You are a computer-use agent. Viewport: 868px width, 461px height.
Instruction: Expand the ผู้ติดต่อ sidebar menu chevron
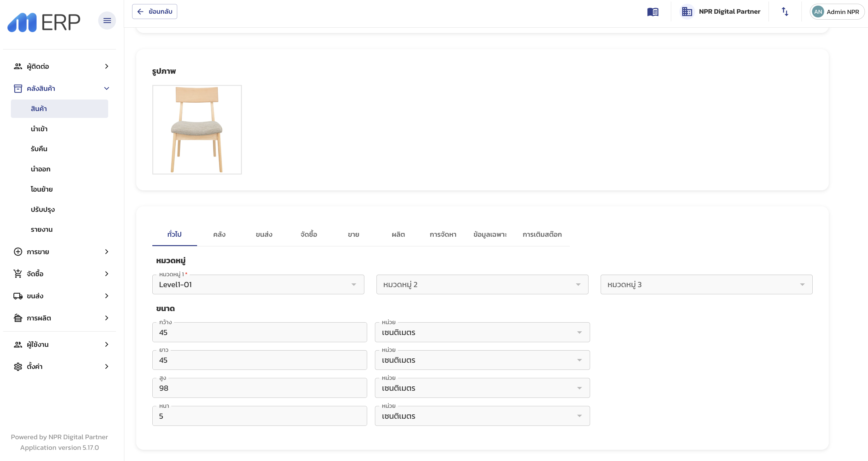coord(106,66)
